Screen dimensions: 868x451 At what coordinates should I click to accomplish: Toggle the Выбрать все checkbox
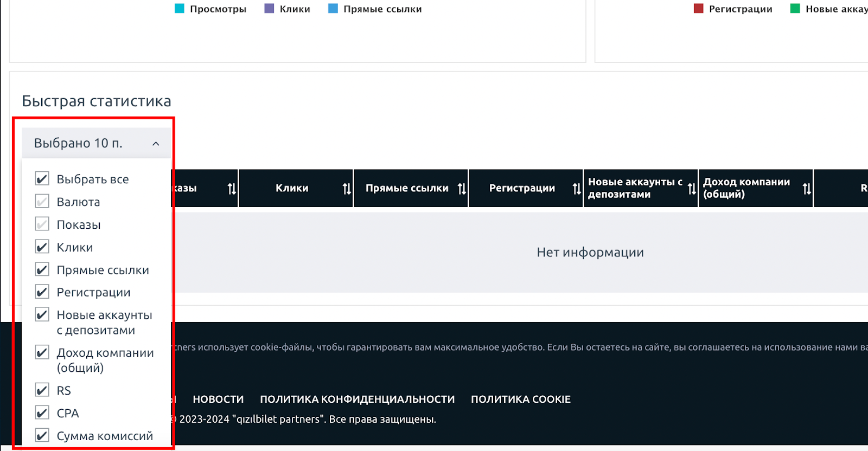tap(42, 179)
